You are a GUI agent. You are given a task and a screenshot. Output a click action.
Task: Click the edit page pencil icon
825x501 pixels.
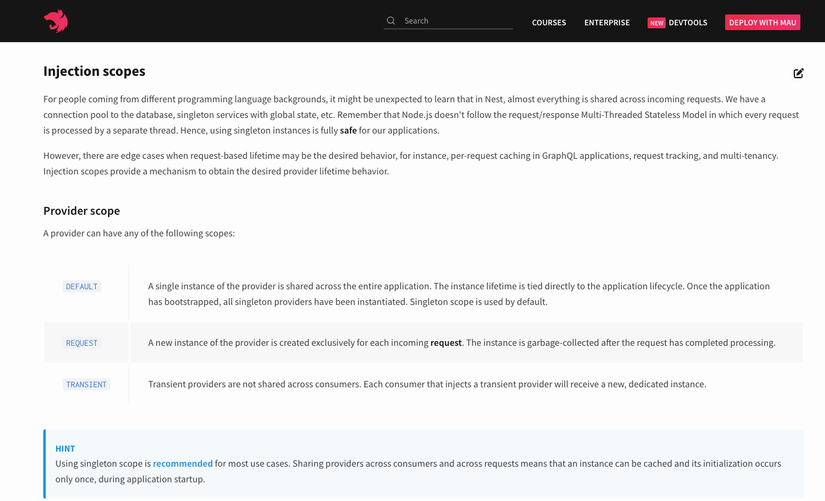798,73
